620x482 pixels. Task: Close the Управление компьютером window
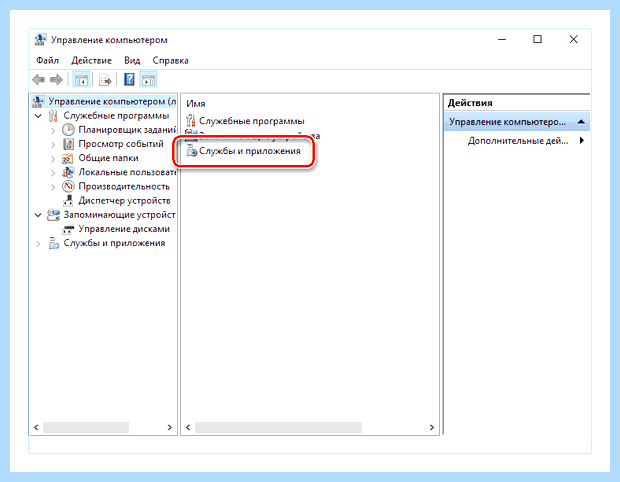[x=574, y=39]
